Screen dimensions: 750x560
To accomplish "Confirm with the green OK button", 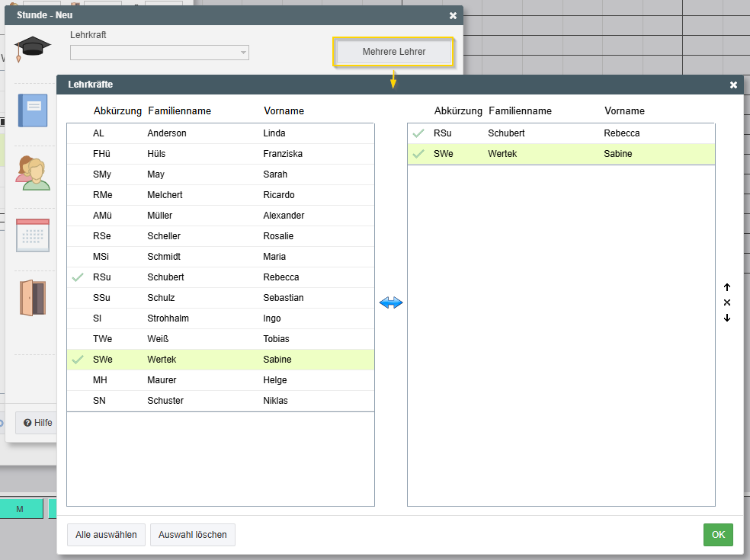I will 718,535.
